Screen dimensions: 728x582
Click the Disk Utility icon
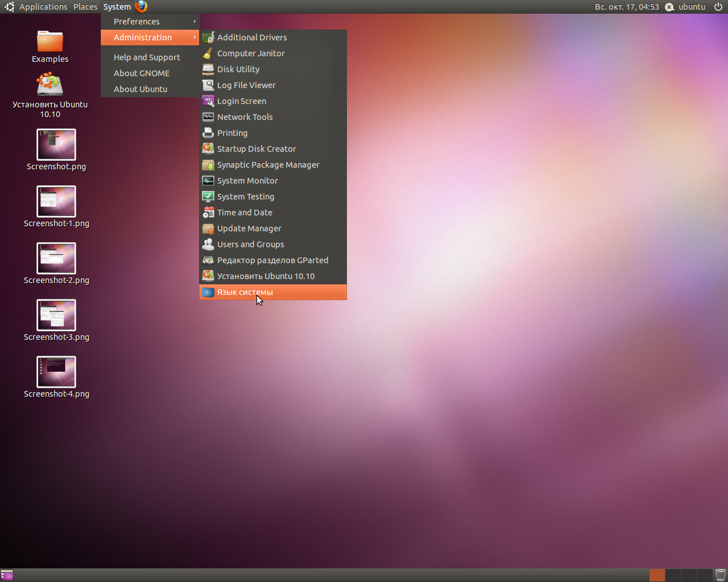click(x=208, y=69)
